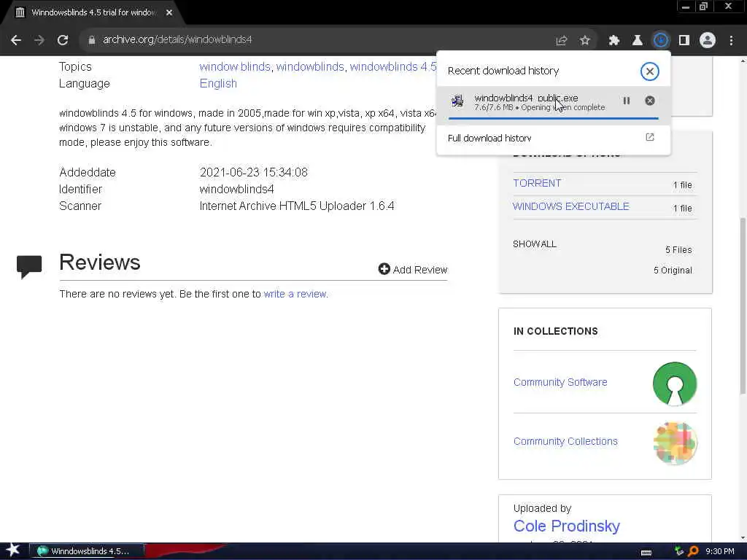Viewport: 747px width, 560px height.
Task: Click the Identifier value windowblinds4
Action: 236,189
